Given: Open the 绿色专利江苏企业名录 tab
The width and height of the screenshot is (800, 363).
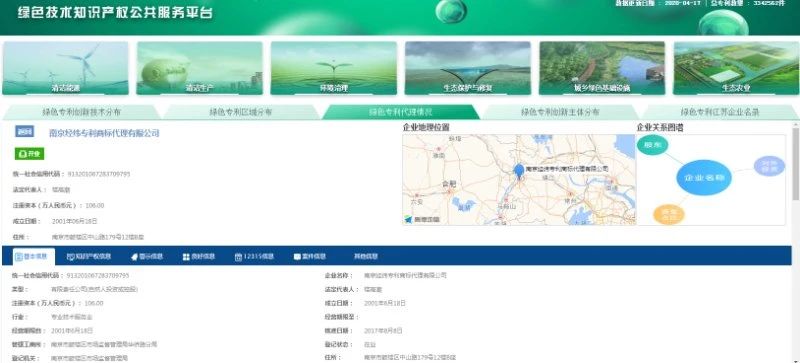Looking at the screenshot, I should click(x=719, y=112).
